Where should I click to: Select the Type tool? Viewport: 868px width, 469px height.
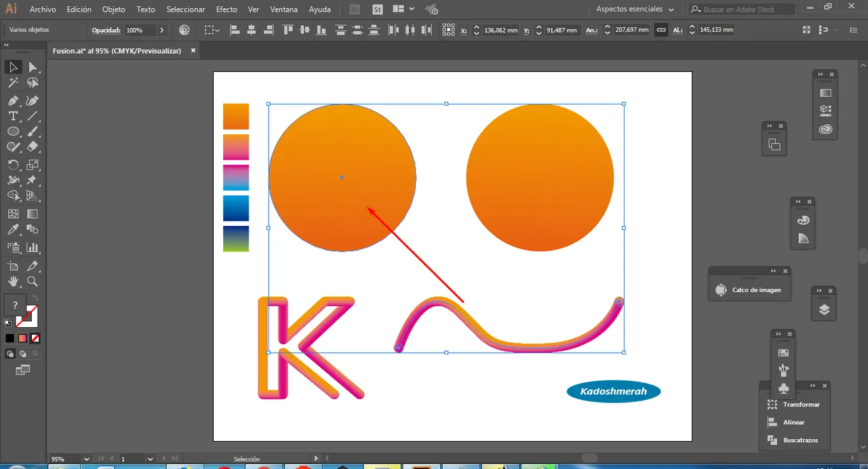13,116
